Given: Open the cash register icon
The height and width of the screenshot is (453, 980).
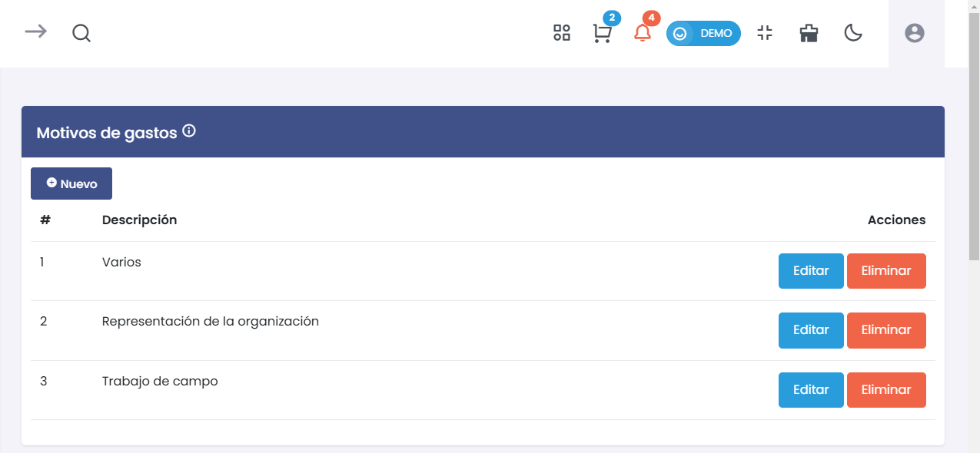Looking at the screenshot, I should click(809, 33).
